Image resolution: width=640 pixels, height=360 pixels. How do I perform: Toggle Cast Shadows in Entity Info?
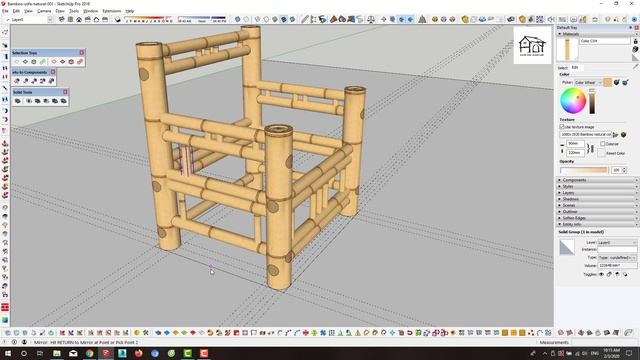pyautogui.click(x=617, y=274)
